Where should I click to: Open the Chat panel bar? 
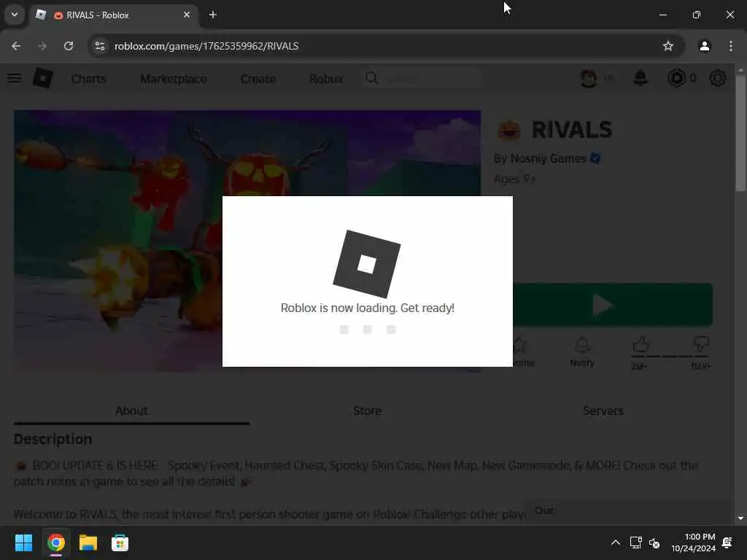tap(628, 511)
